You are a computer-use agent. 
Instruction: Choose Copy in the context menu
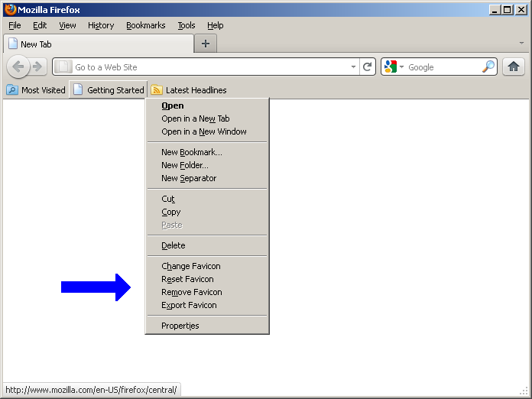click(207, 212)
